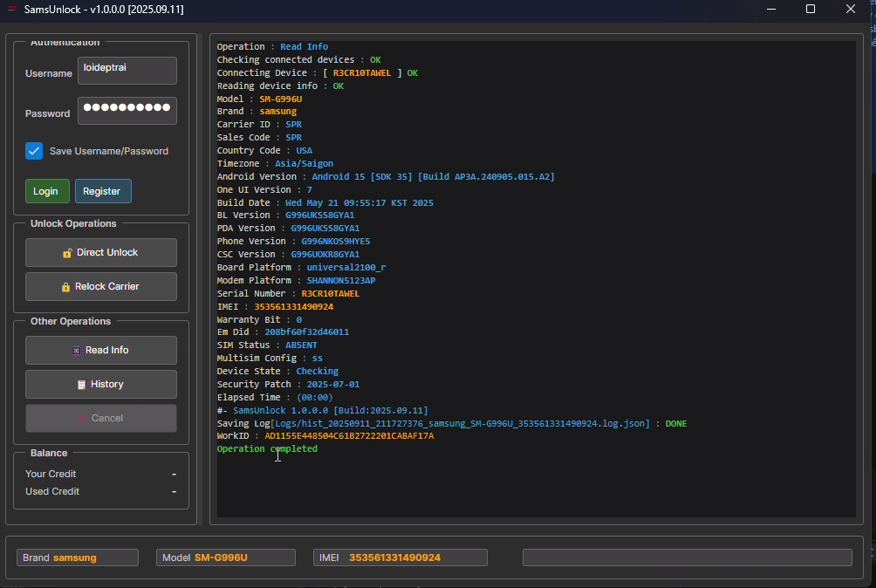Click the Direct Unlock button
Viewport: 876px width, 588px height.
101,253
